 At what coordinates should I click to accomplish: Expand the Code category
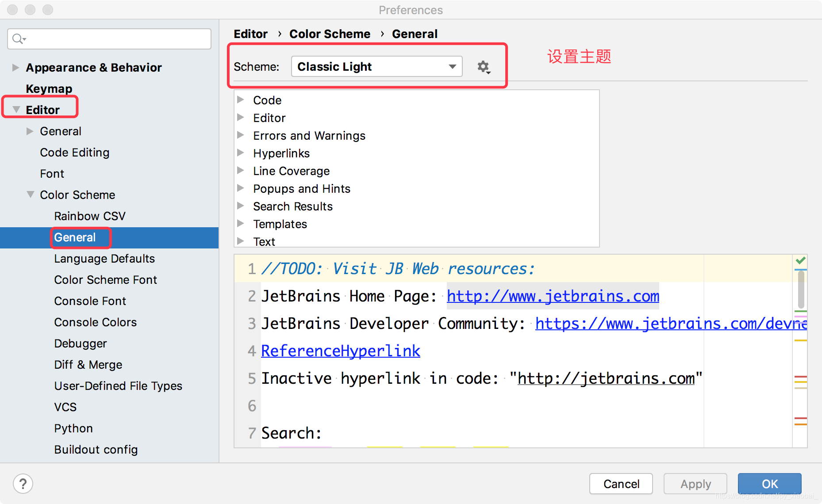click(x=241, y=100)
